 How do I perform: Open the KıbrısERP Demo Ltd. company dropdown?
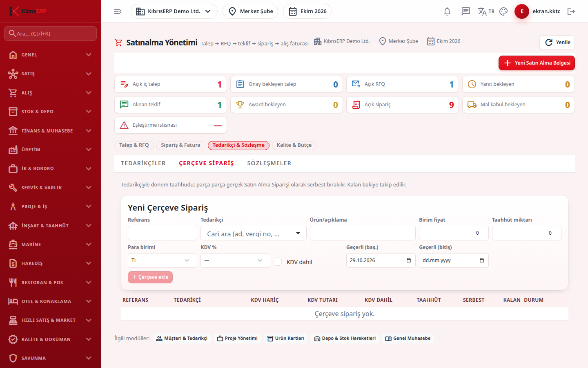pos(174,11)
